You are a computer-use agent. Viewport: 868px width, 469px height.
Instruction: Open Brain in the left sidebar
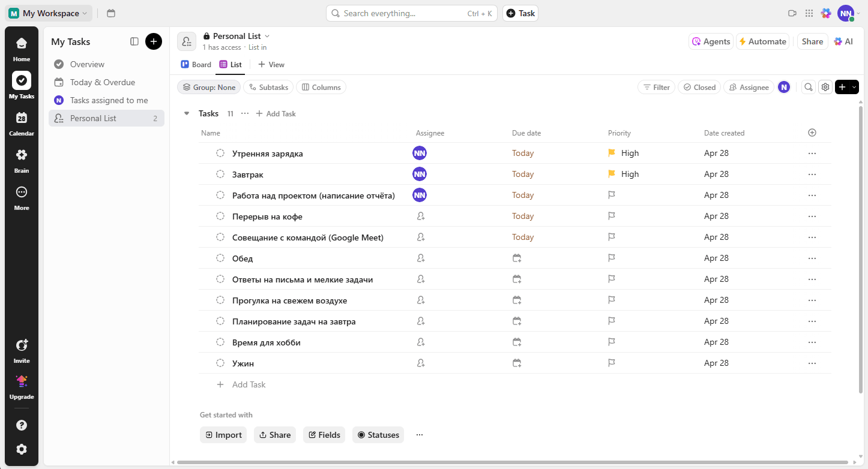tap(22, 161)
